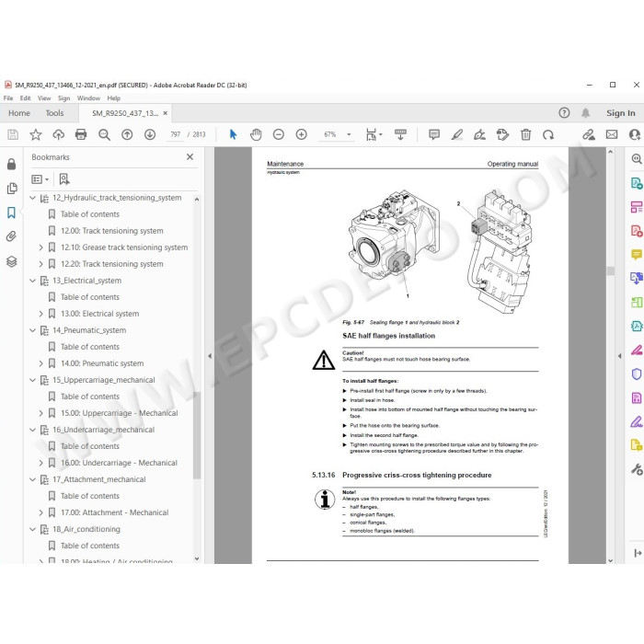Click the find current bookmark icon
The height and width of the screenshot is (644, 644).
click(64, 179)
